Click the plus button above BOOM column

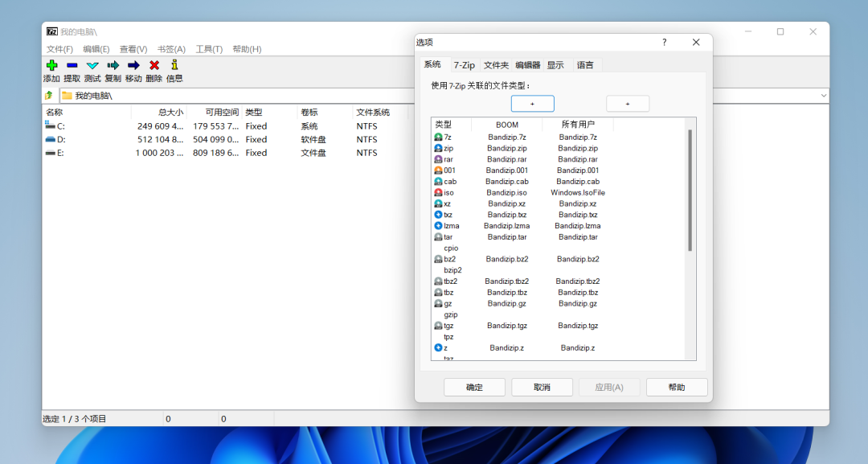533,104
